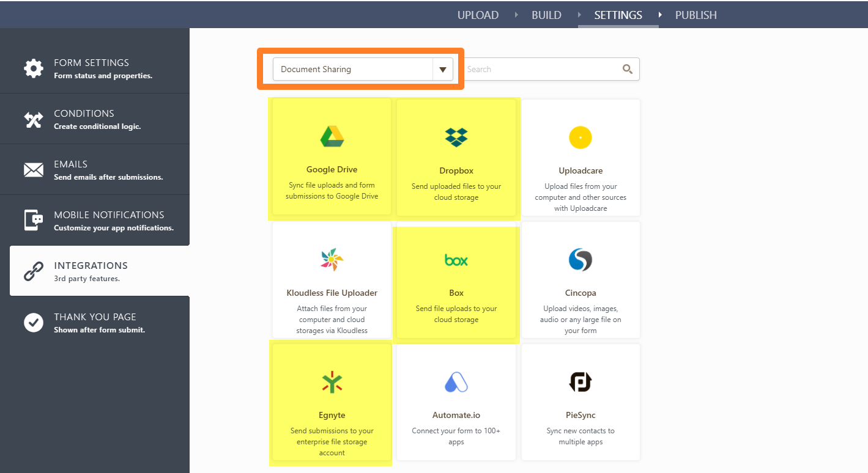Click the PieSync logo icon

point(580,383)
